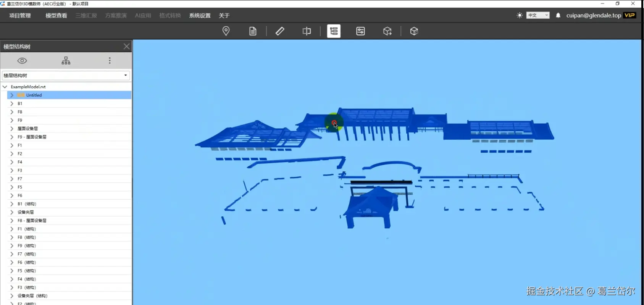Open the settings sliders panel icon
The height and width of the screenshot is (305, 644).
coord(360,31)
